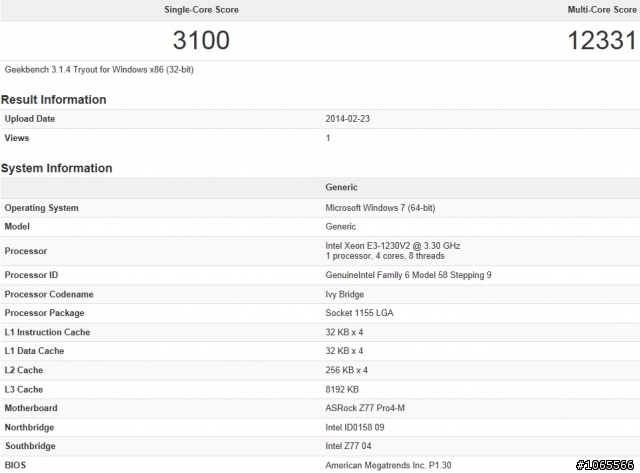Click the L3 Cache label

point(24,389)
